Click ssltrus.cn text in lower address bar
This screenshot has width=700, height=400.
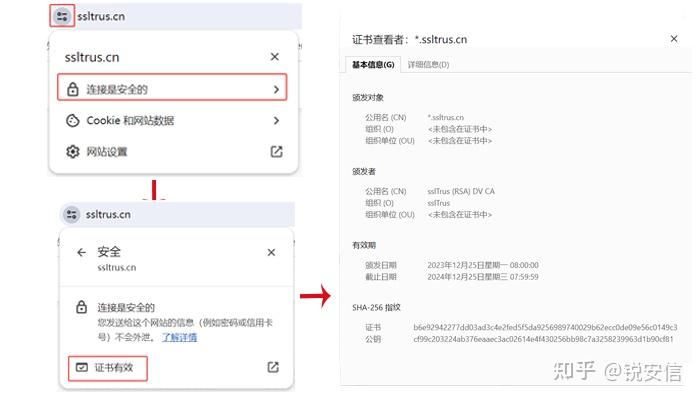pyautogui.click(x=108, y=215)
